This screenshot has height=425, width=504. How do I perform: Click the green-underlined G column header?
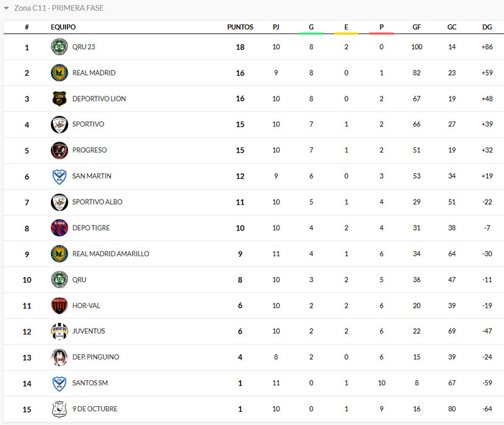311,27
